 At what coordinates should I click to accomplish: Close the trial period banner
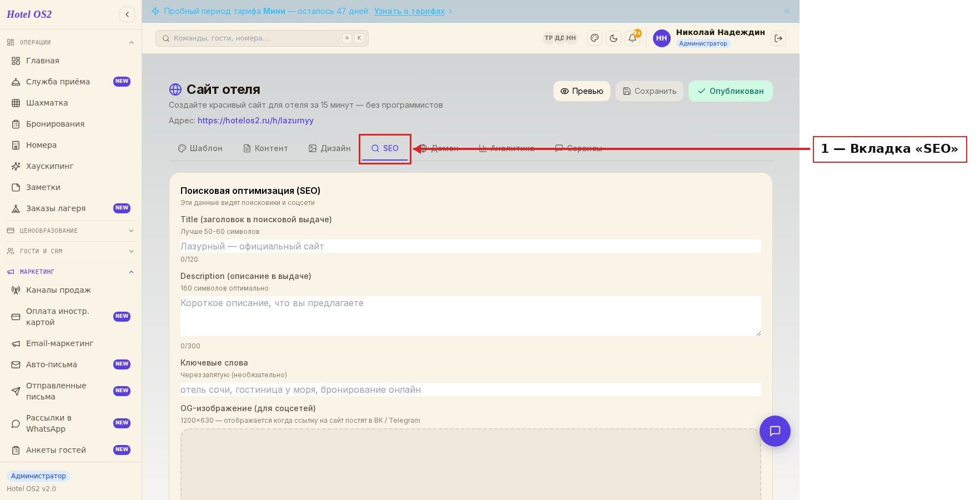[787, 11]
